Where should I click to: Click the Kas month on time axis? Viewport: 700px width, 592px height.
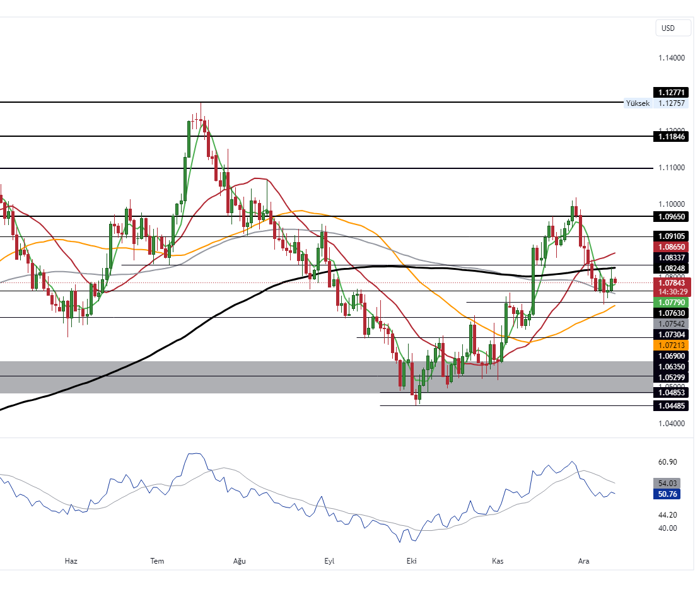tap(498, 561)
